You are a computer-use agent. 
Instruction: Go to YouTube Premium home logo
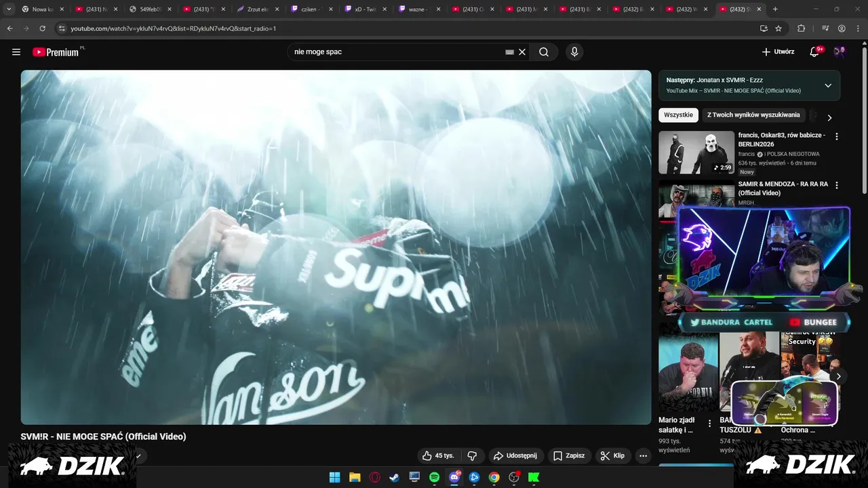point(56,52)
